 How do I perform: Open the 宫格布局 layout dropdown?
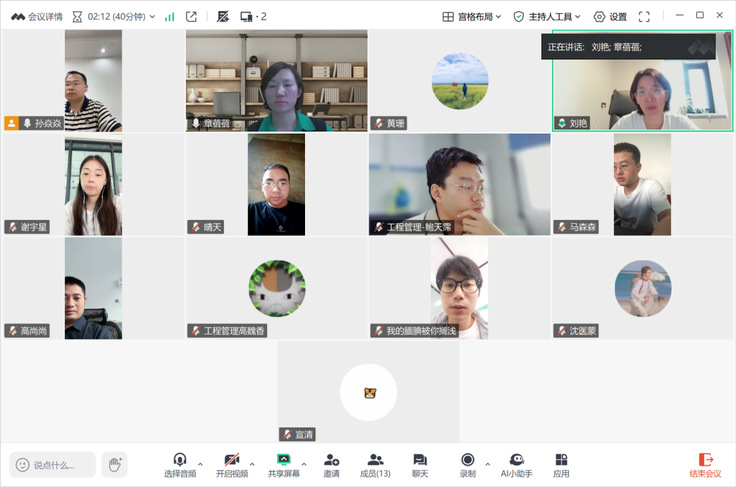[473, 16]
